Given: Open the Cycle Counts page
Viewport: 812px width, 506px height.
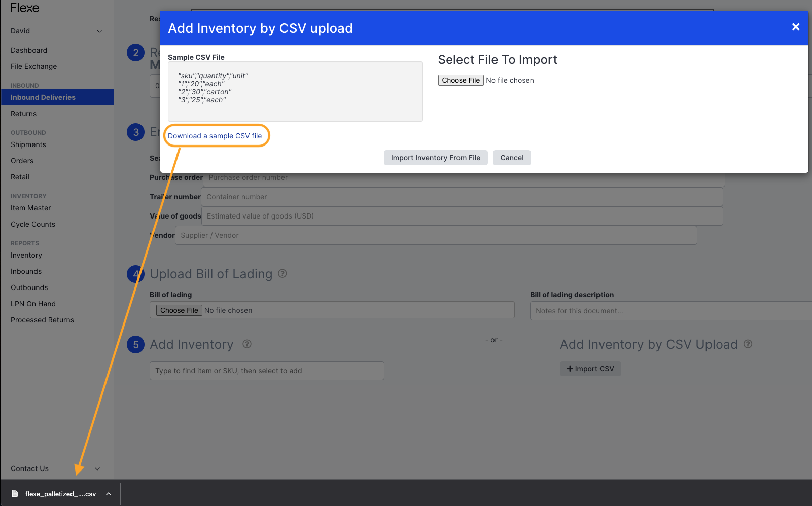Looking at the screenshot, I should [x=33, y=224].
